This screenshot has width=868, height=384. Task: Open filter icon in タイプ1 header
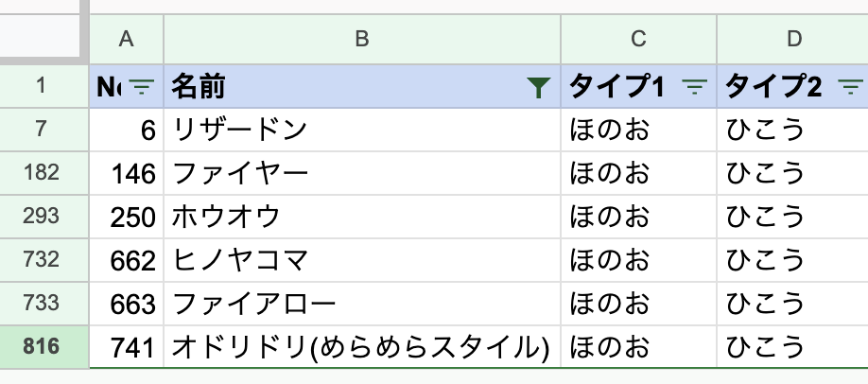pyautogui.click(x=694, y=86)
